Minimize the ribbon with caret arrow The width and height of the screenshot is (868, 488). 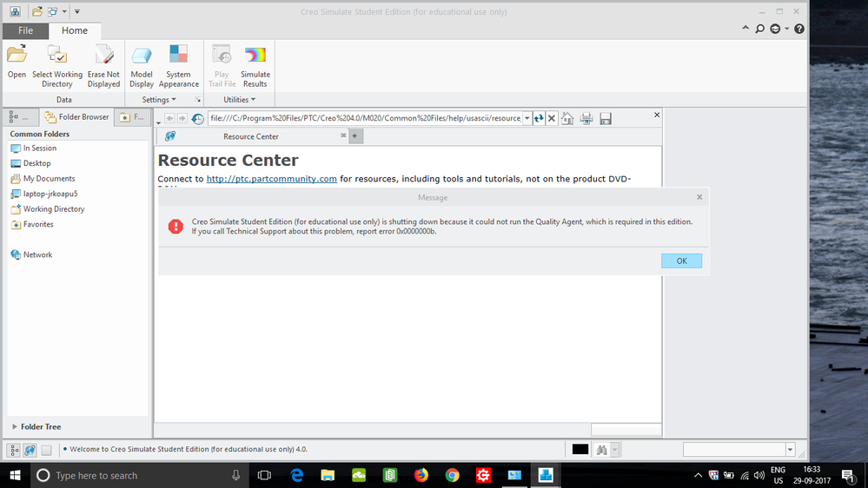tap(745, 28)
